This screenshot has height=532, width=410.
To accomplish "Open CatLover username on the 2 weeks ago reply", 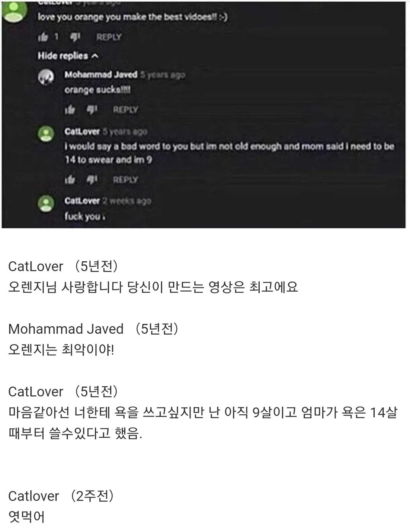I will pos(82,200).
